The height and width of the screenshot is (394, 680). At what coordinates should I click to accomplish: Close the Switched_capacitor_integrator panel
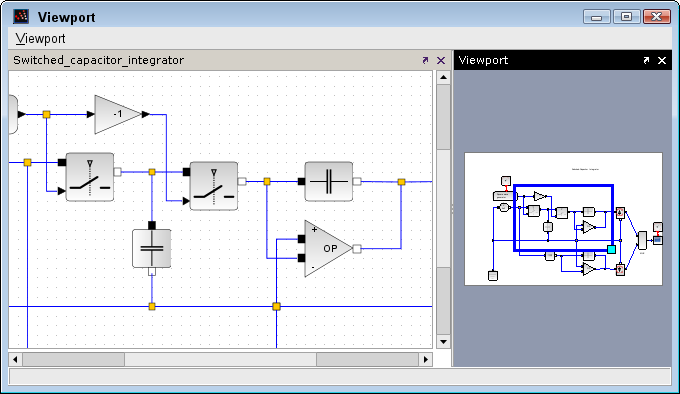pos(441,60)
